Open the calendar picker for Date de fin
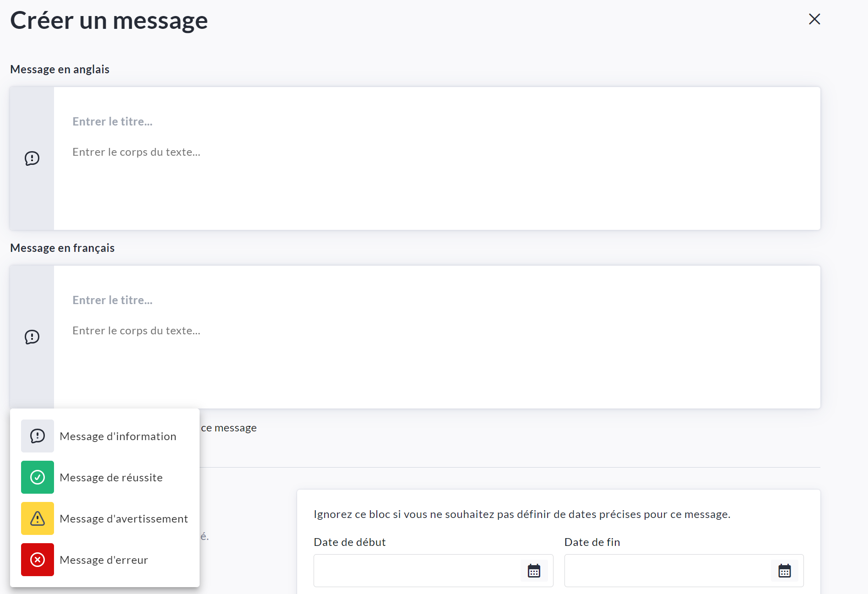The image size is (868, 594). [784, 571]
